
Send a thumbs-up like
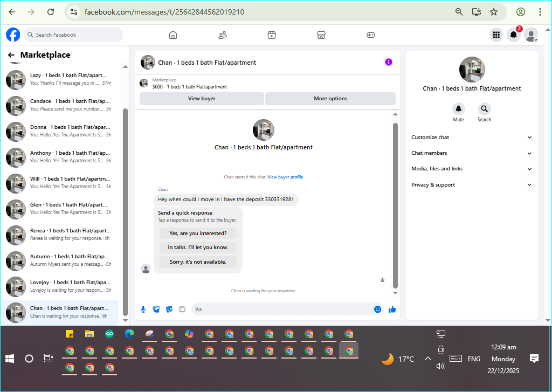392,310
